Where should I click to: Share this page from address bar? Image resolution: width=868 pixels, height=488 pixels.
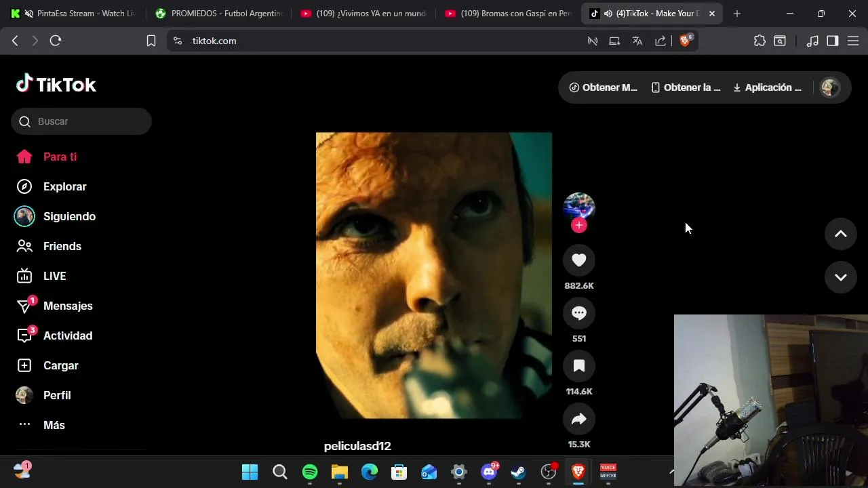click(x=660, y=41)
